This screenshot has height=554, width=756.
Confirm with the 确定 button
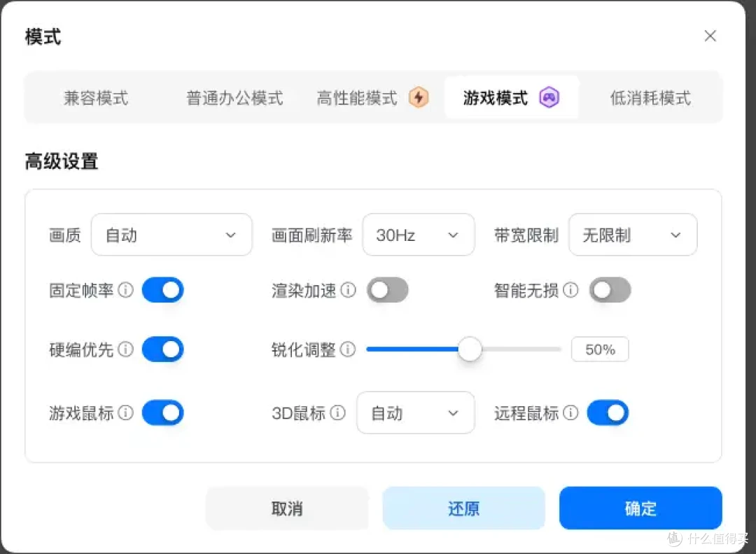640,508
